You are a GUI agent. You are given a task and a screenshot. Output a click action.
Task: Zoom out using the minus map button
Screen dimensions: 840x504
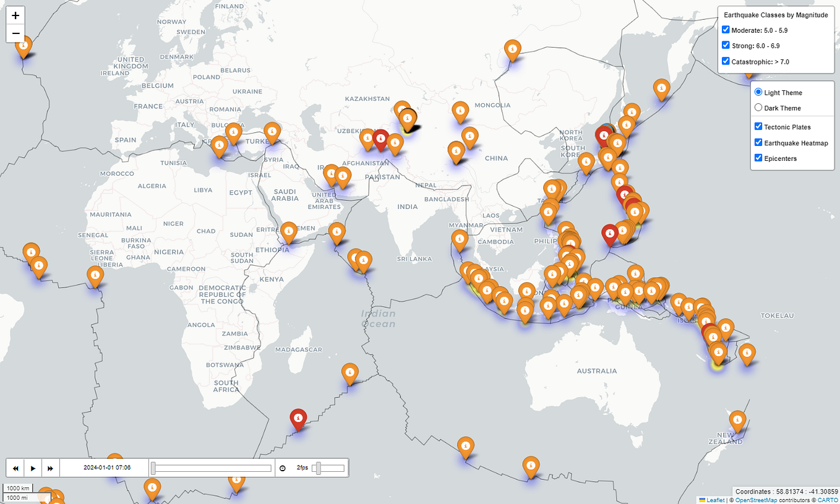15,32
